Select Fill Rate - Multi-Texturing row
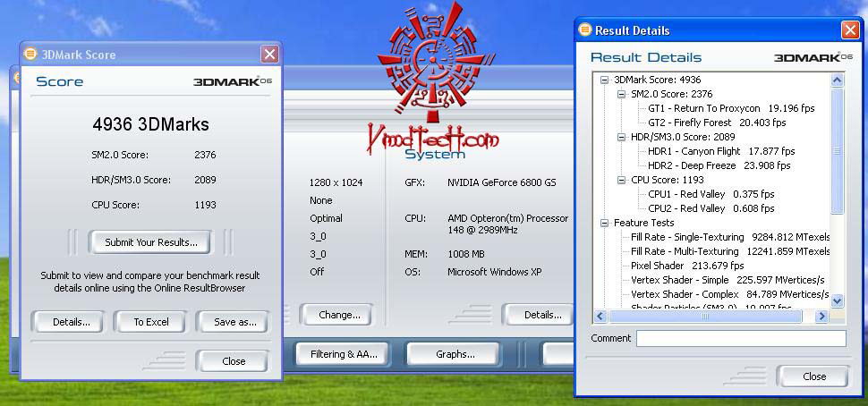The height and width of the screenshot is (406, 868). [x=731, y=251]
